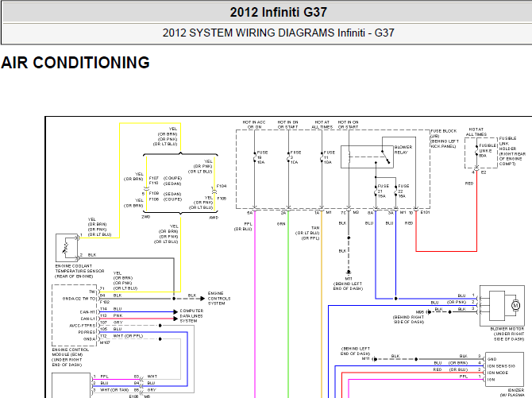Click the 2012 SYSTEM WIRING DIAGRAMS subtitle
Image resolution: width=532 pixels, height=398 pixels.
(x=278, y=33)
